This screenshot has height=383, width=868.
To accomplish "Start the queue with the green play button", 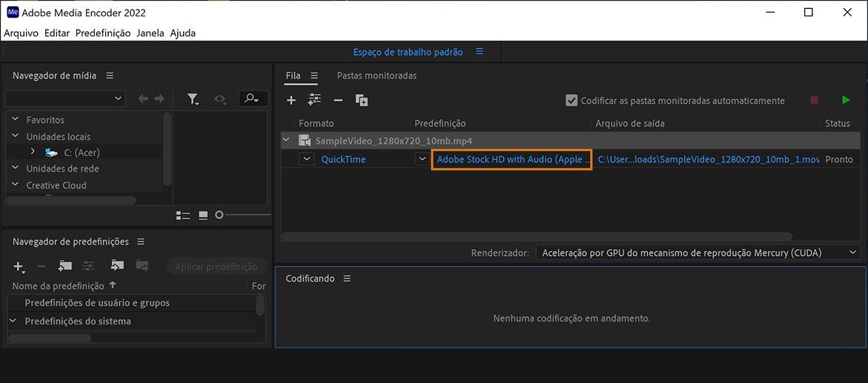I will pyautogui.click(x=846, y=100).
